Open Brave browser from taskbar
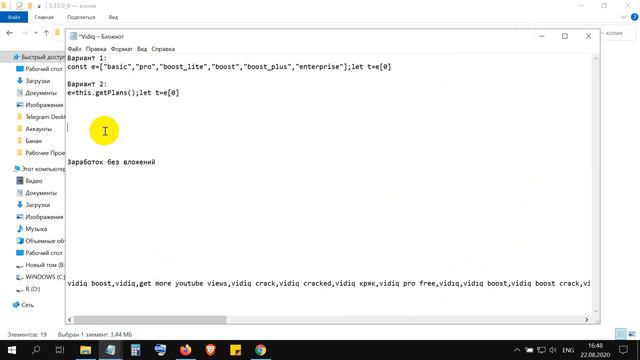640x360 pixels. point(211,350)
